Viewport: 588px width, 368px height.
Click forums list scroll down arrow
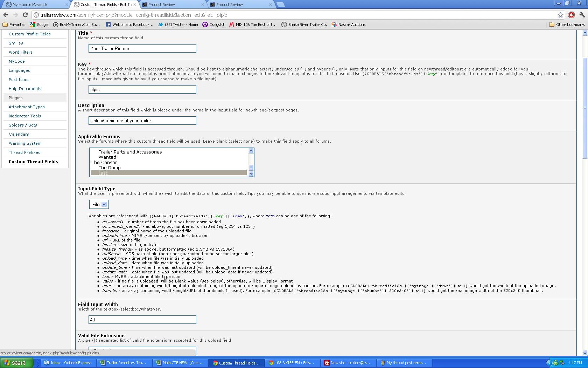[251, 173]
